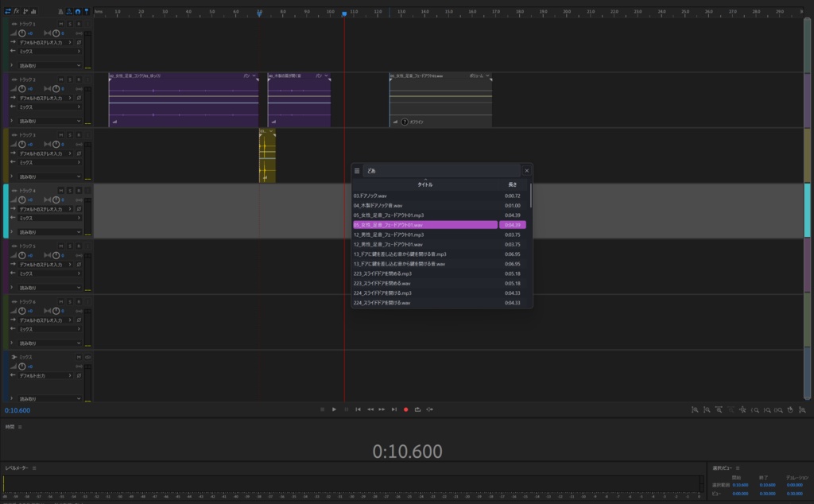Open トラック 1 automation 読み取り dropdown

50,65
